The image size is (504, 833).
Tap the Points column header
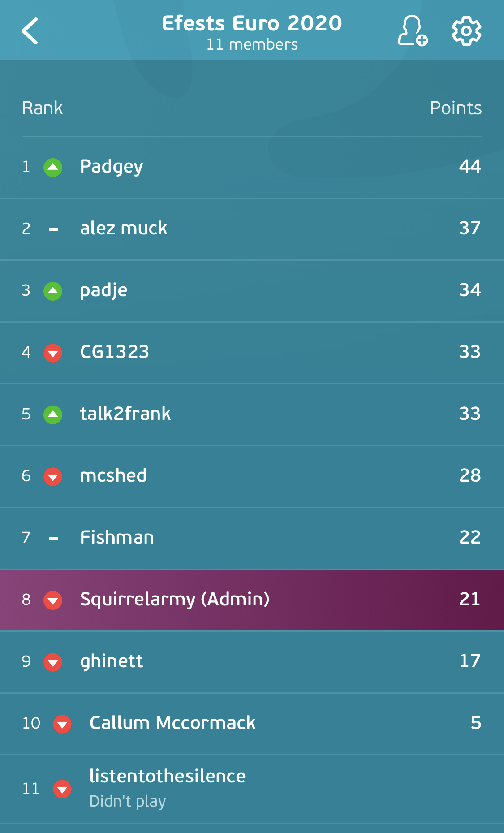[456, 108]
